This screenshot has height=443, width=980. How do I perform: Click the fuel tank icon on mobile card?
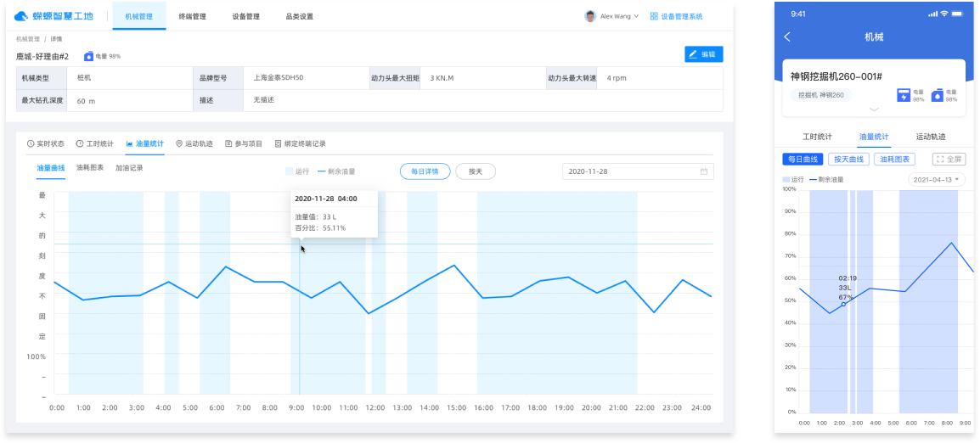point(938,93)
